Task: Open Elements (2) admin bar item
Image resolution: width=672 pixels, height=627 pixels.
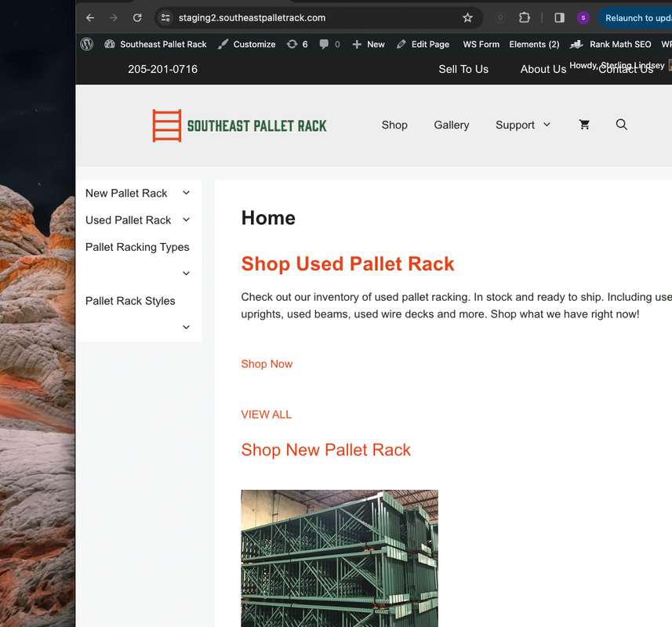Action: point(534,44)
